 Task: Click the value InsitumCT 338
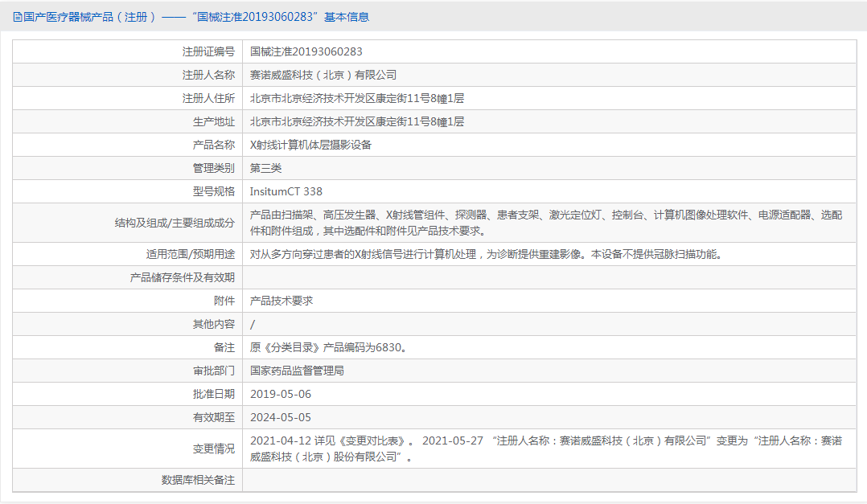(x=286, y=191)
